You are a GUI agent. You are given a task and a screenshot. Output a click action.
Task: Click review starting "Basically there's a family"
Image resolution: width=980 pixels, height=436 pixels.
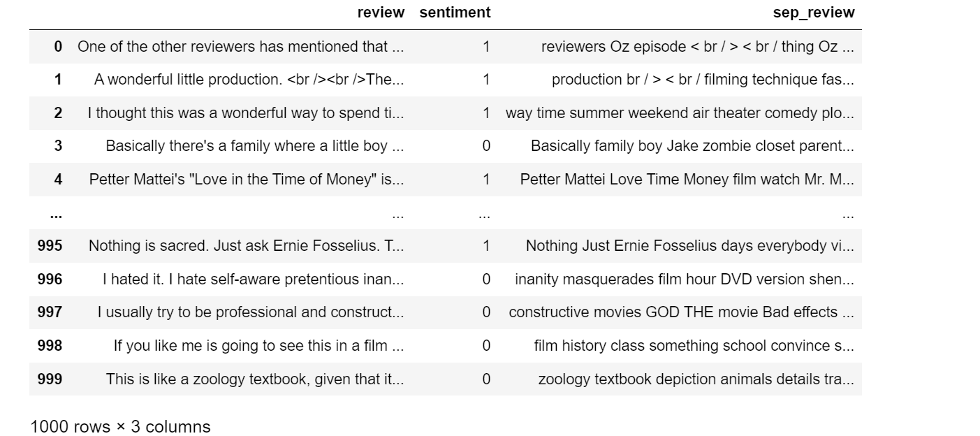coord(254,146)
